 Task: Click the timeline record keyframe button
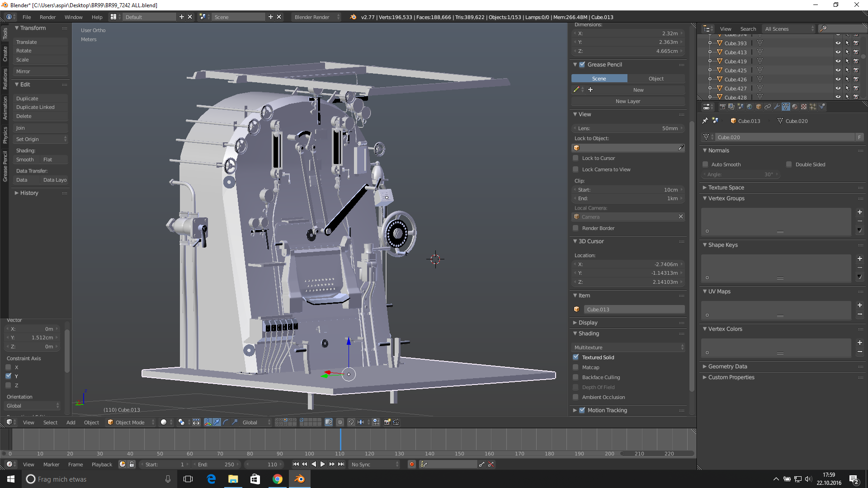coord(411,464)
